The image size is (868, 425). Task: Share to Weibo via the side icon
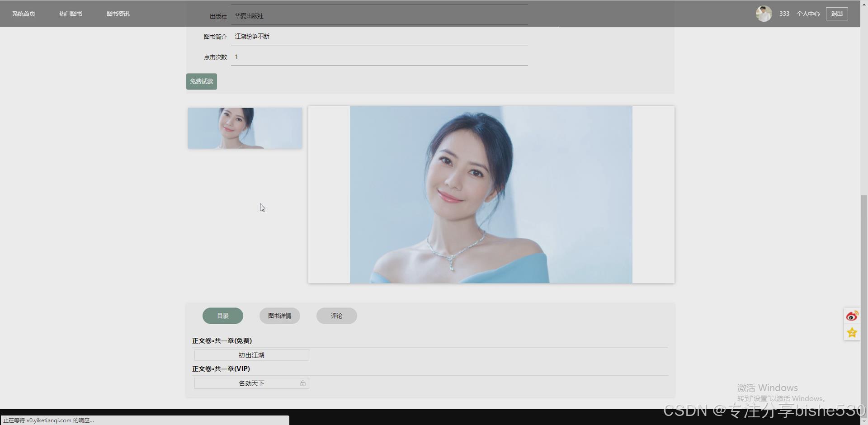(x=852, y=316)
